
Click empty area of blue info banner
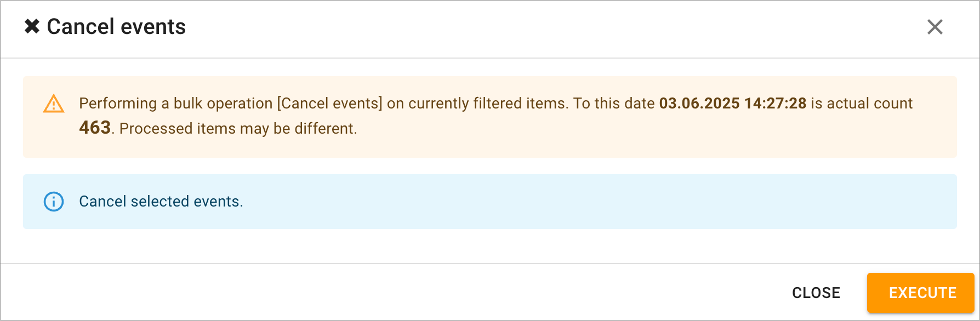tap(603, 202)
